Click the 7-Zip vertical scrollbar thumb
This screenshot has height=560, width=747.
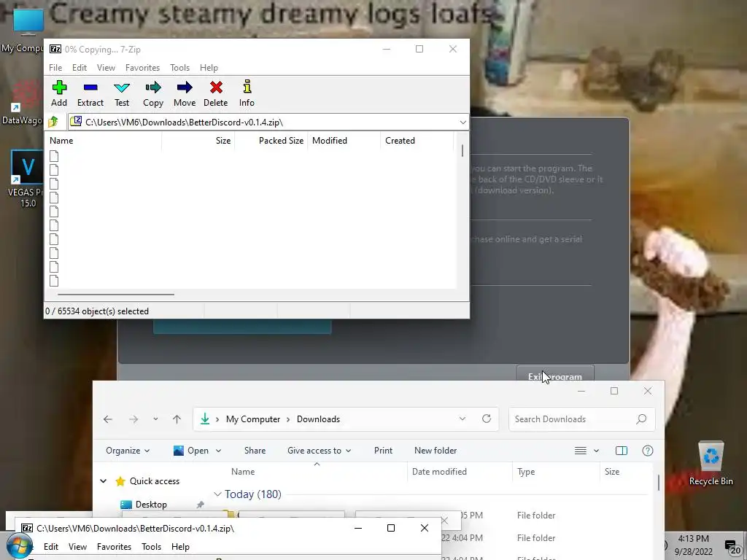click(462, 150)
